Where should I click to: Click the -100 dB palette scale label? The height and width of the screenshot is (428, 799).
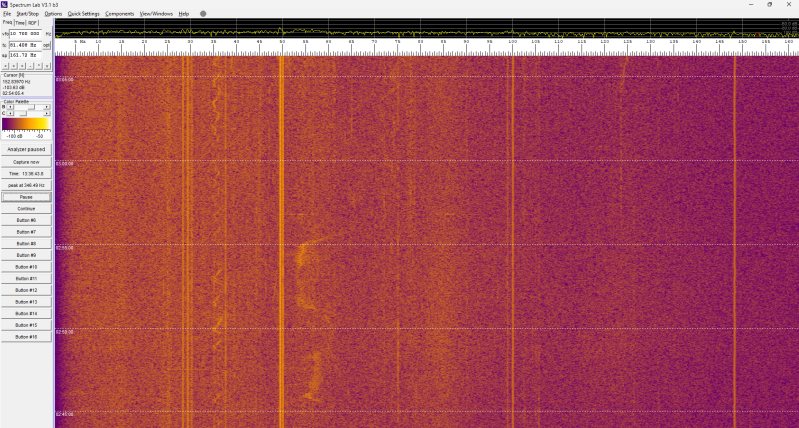click(14, 136)
